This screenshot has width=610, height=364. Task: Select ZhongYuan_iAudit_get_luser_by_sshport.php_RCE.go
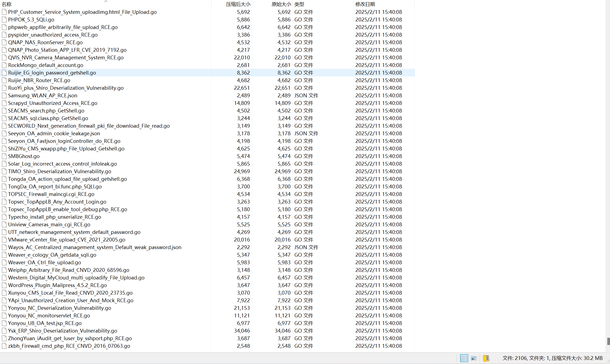coord(70,338)
